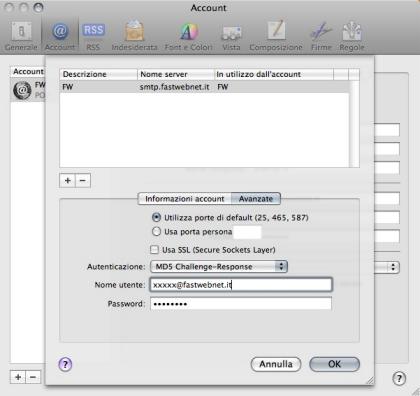Open the Generale preferences pane
The width and height of the screenshot is (420, 396).
pos(21,36)
